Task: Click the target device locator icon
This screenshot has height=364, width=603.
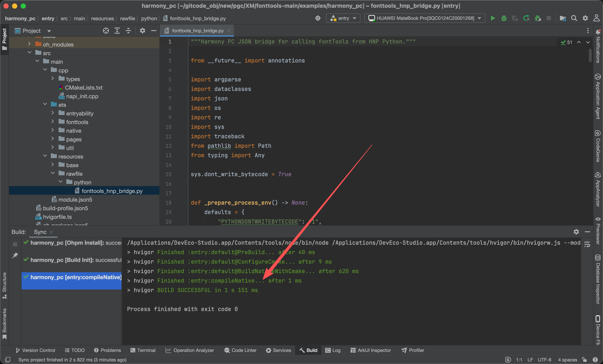Action: 318,18
